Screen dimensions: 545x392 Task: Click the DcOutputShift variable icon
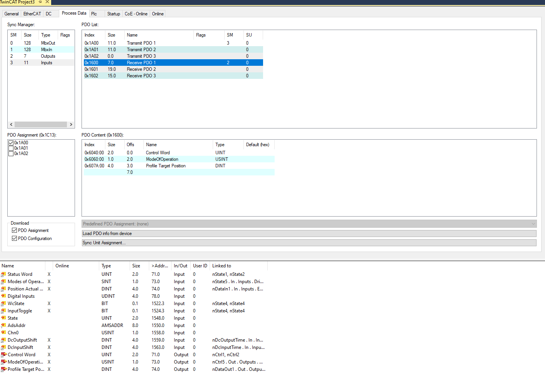(x=3, y=340)
